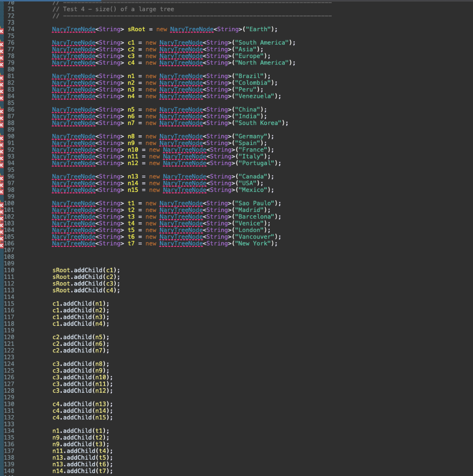
Task: Click the error icon next to line 86
Action: pyautogui.click(x=1, y=111)
